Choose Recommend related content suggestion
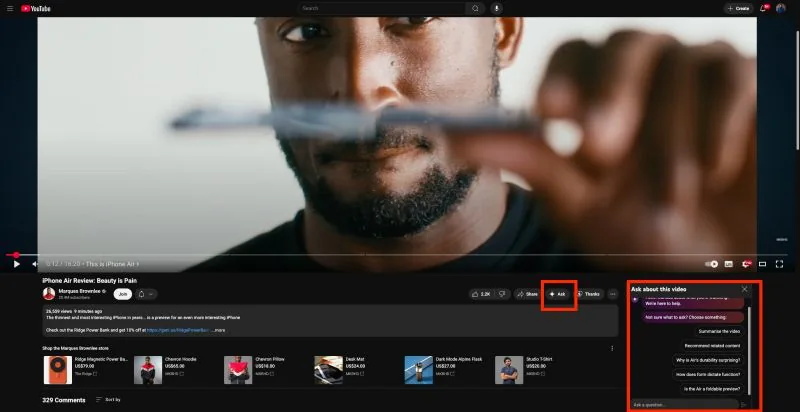Viewport: 800px width, 412px height. [x=712, y=346]
